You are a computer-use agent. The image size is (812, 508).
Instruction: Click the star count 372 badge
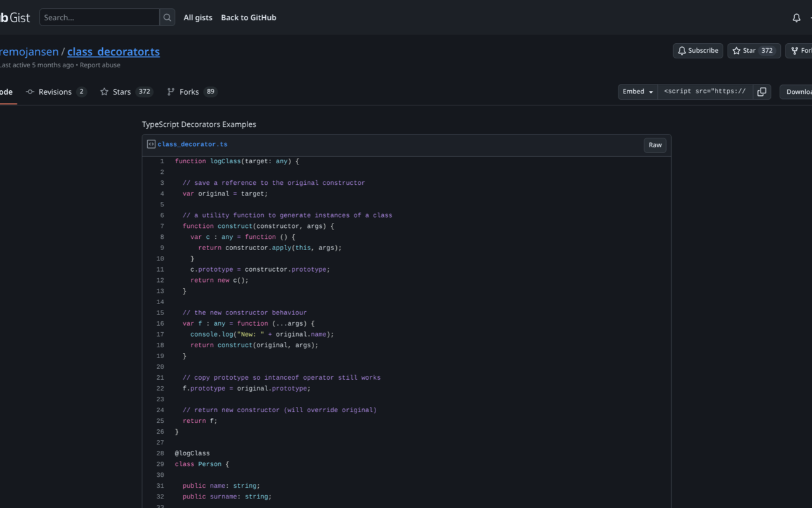(767, 51)
